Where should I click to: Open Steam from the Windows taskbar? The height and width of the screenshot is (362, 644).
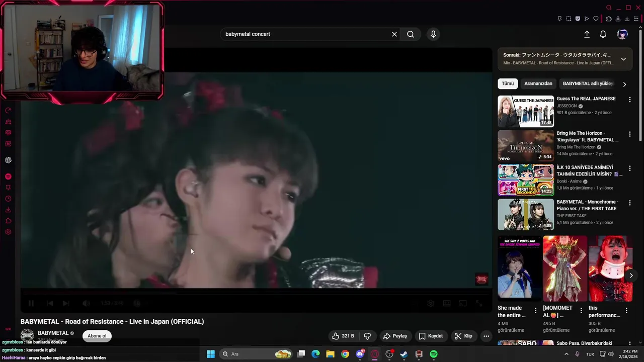click(404, 354)
